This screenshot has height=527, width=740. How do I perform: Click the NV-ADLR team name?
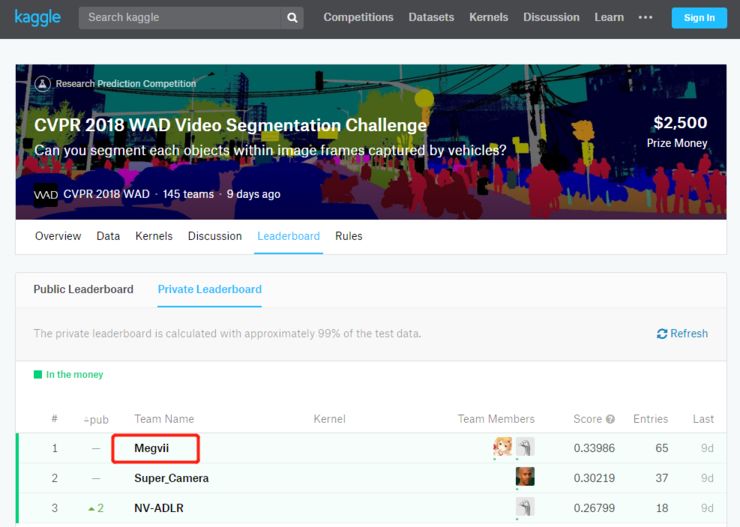click(x=159, y=508)
